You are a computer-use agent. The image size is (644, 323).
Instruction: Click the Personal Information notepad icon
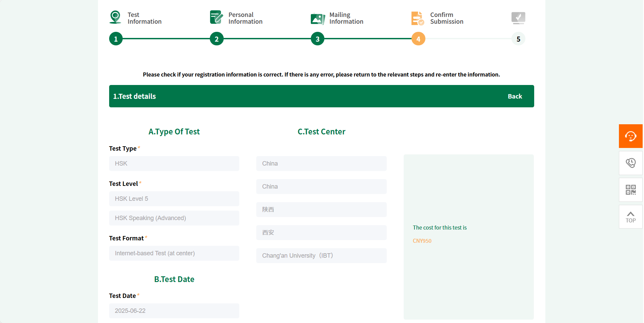pyautogui.click(x=216, y=17)
